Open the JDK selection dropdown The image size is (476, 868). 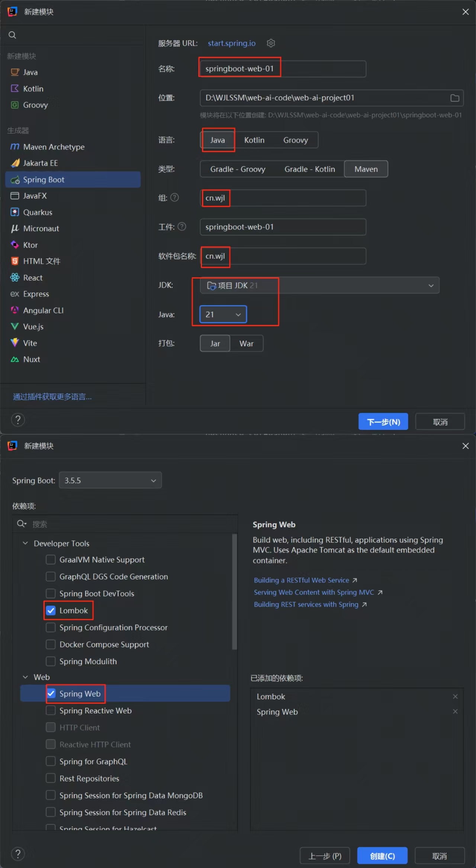(x=319, y=285)
